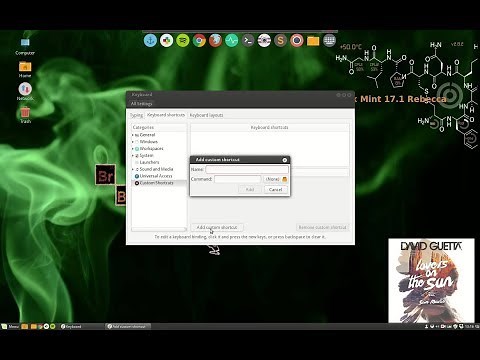Click the Keyboard shortcuts column header
This screenshot has width=480, height=360.
pyautogui.click(x=270, y=128)
